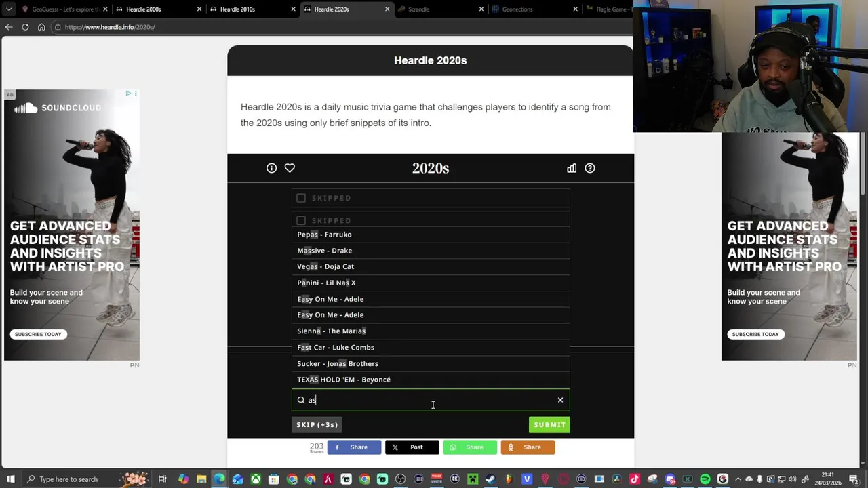Open FL Studio taskbar icon

tap(509, 479)
